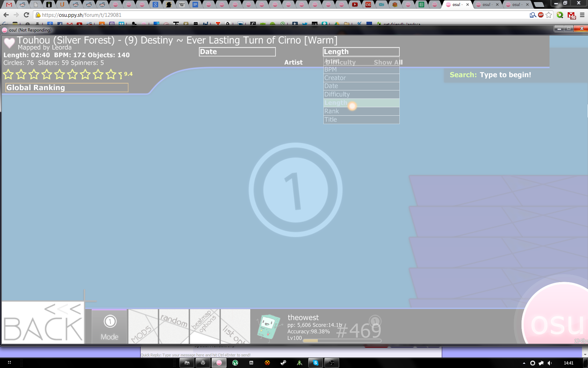Open the Chrome taskbar icon
Viewport: 588px width, 368px height.
203,363
